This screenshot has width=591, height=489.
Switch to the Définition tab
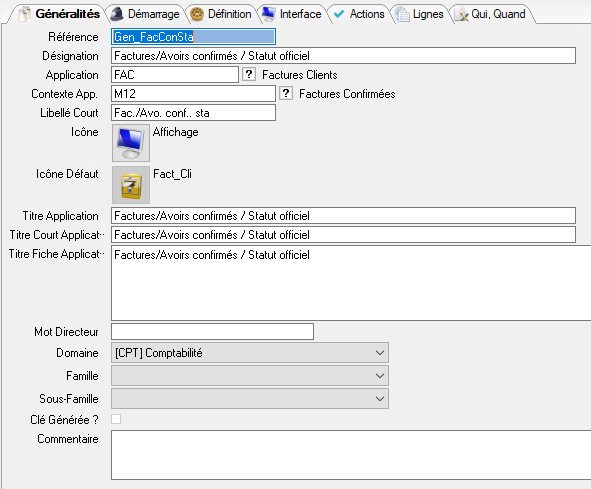pyautogui.click(x=221, y=14)
